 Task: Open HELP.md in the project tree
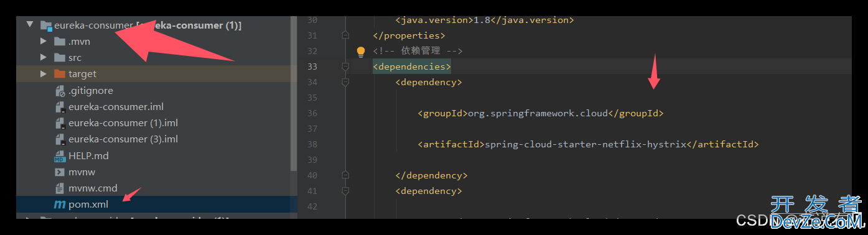88,155
